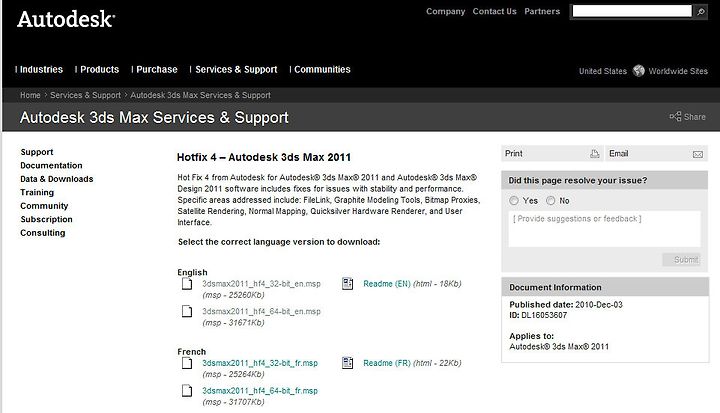
Task: Open Documentation in the left sidebar
Action: [x=51, y=165]
